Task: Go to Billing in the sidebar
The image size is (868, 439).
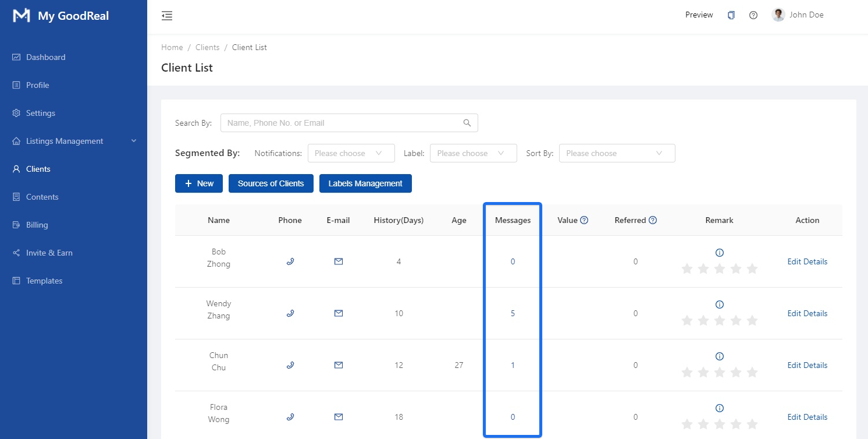Action: pos(37,225)
